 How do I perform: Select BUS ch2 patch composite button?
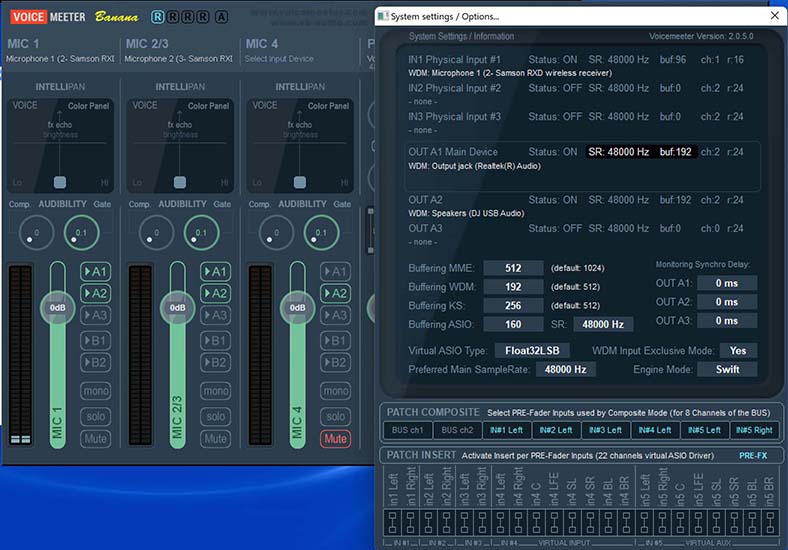tap(457, 430)
